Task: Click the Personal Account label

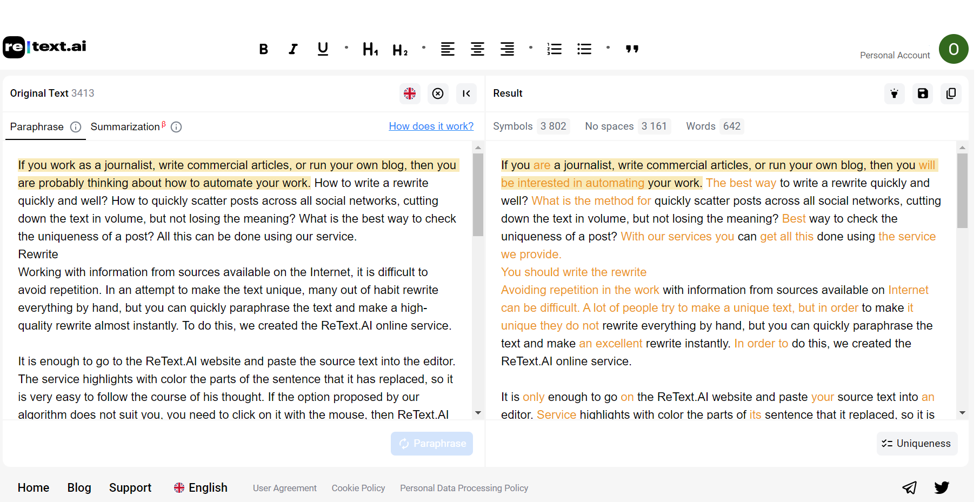Action: 895,55
